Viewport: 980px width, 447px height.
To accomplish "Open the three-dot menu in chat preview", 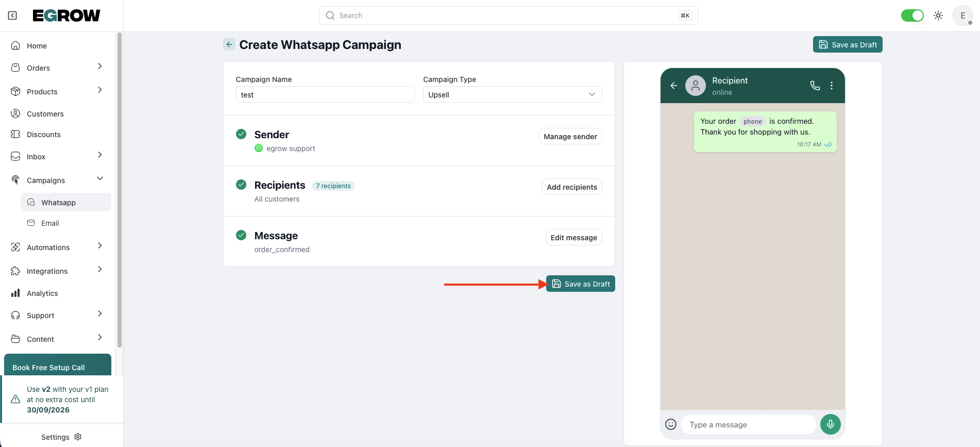I will pos(832,86).
